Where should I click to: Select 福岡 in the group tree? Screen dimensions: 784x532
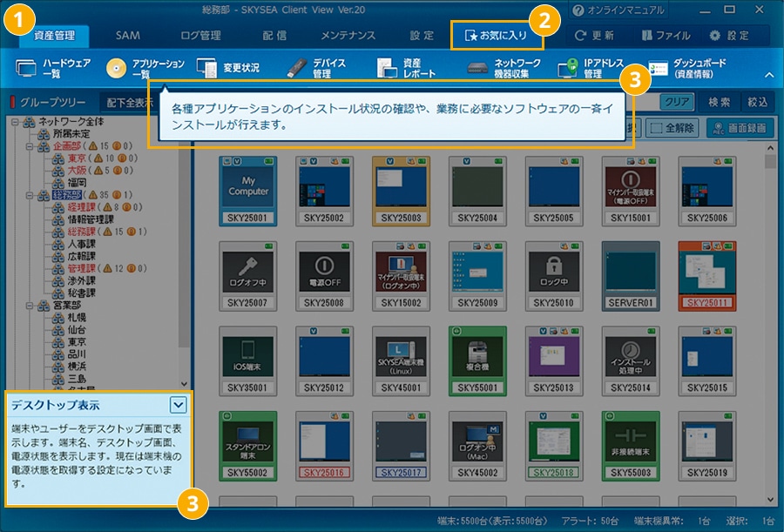(77, 183)
